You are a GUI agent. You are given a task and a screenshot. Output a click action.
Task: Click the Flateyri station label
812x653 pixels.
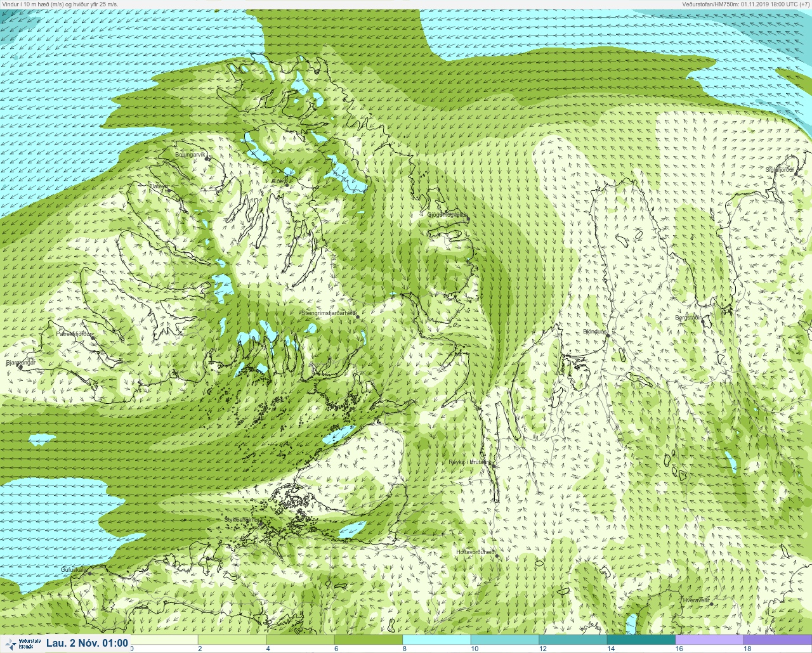click(x=159, y=186)
